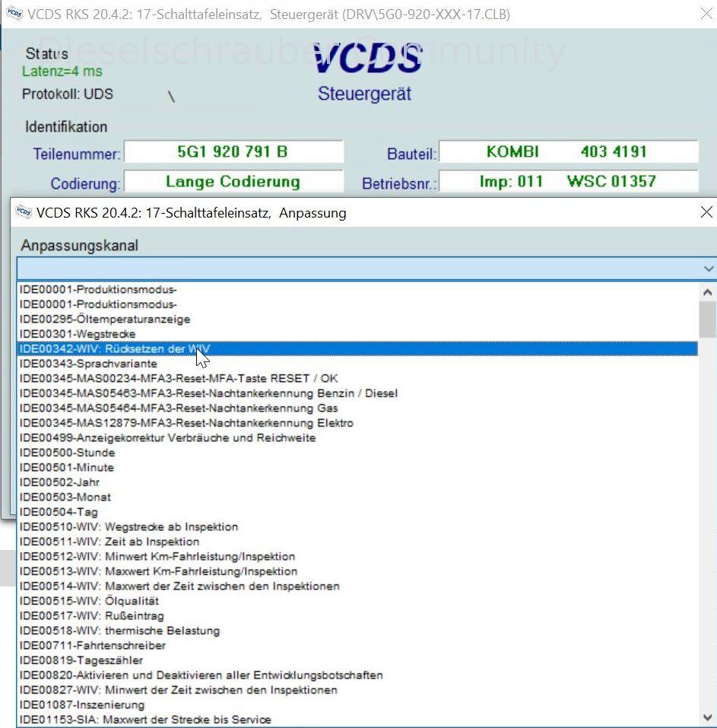Choose Nachtankerkennung Benzin / Diesel entry
Image resolution: width=717 pixels, height=728 pixels.
357,393
